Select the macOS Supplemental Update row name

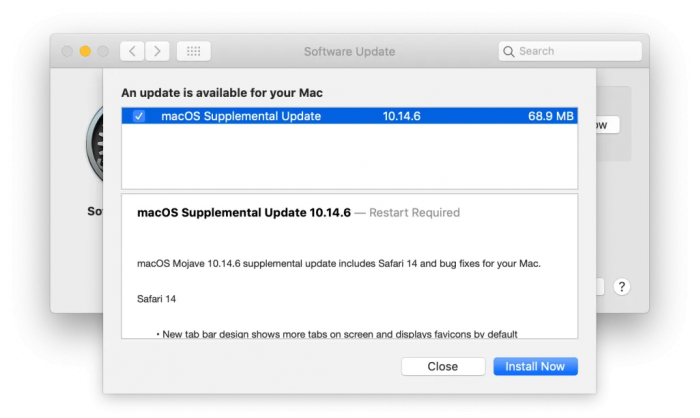[x=240, y=116]
